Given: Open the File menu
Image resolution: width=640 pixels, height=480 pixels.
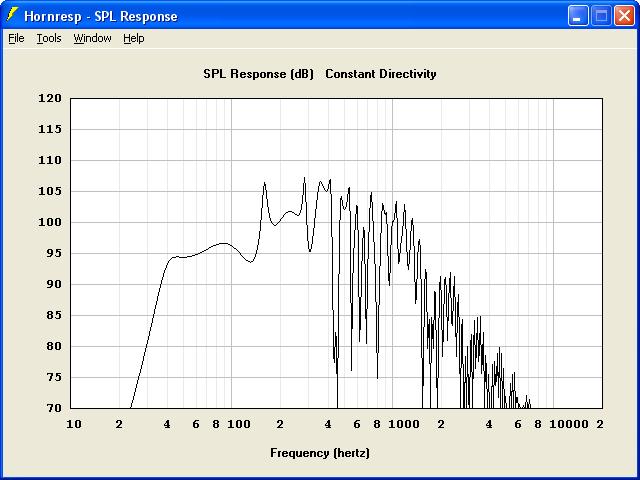Looking at the screenshot, I should pyautogui.click(x=16, y=38).
